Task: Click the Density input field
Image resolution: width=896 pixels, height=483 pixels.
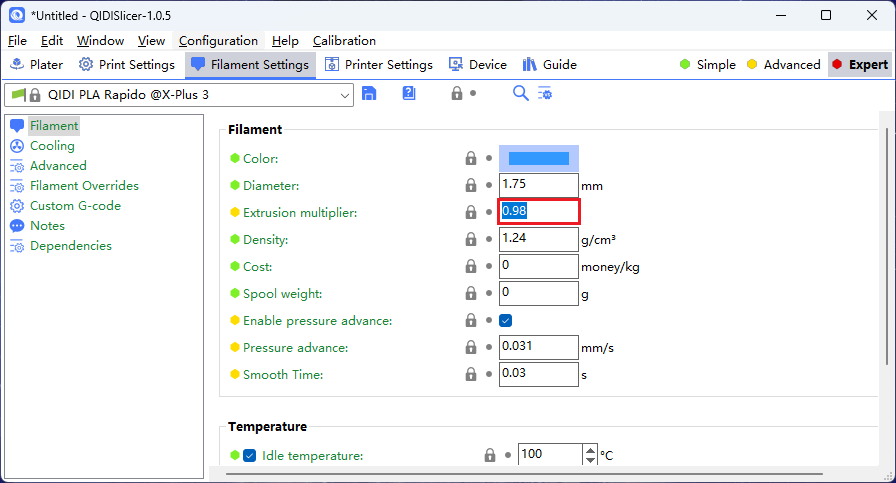Action: coord(538,239)
